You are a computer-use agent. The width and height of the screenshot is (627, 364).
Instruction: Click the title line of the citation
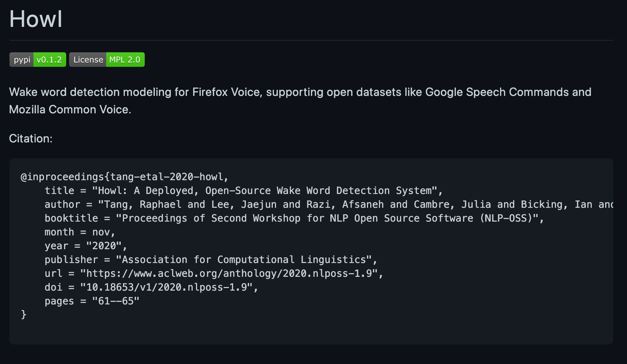(x=243, y=191)
